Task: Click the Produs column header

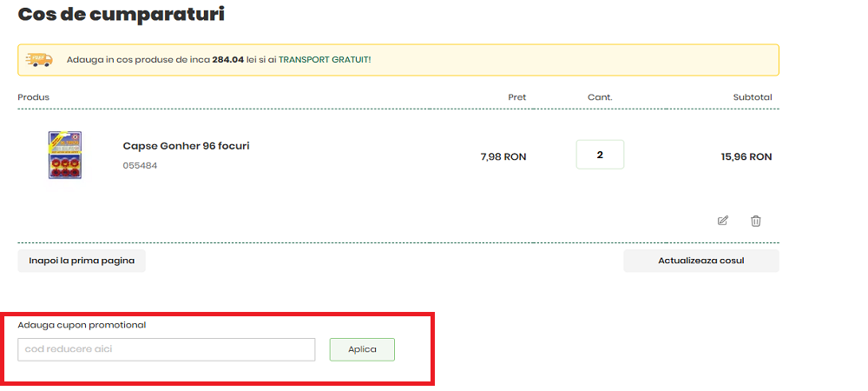Action: (34, 97)
